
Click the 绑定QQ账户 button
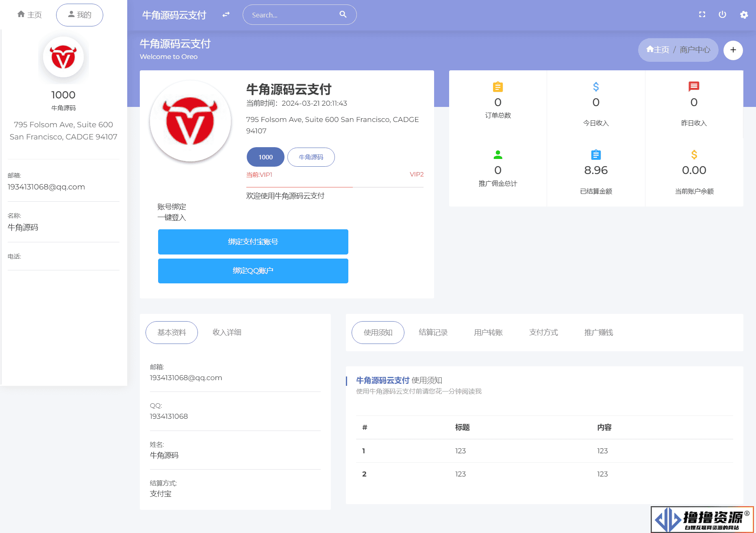(x=253, y=271)
